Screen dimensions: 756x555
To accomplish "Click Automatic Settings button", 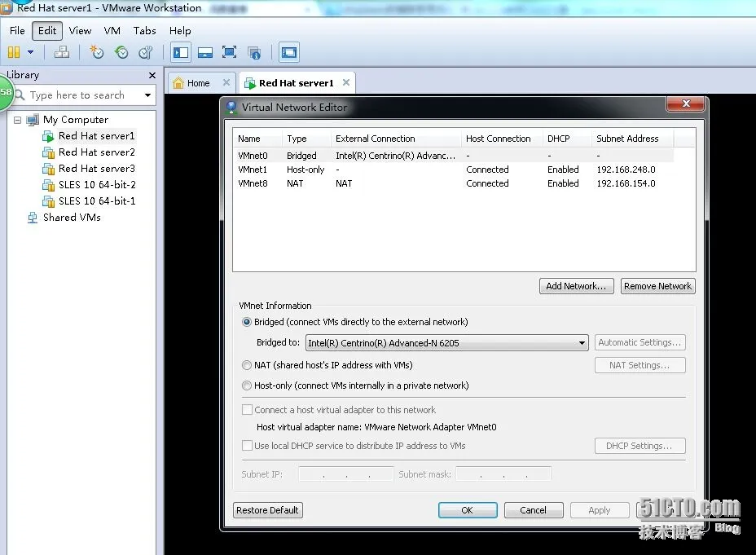I will [x=640, y=342].
